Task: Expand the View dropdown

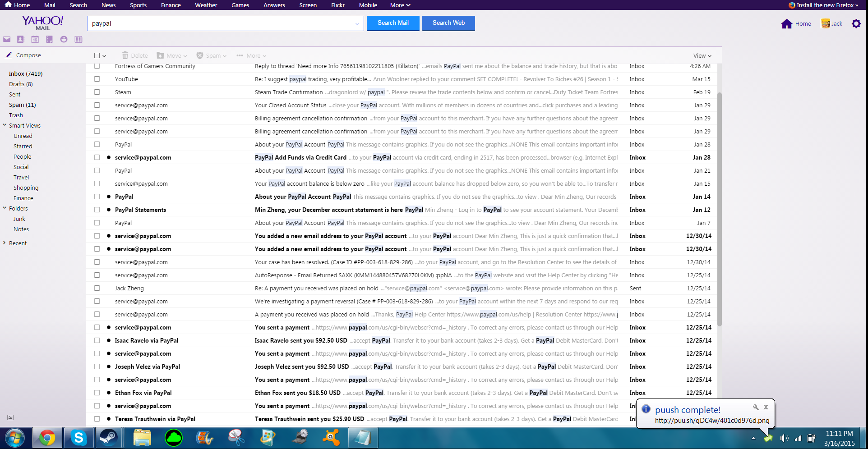Action: click(x=702, y=56)
